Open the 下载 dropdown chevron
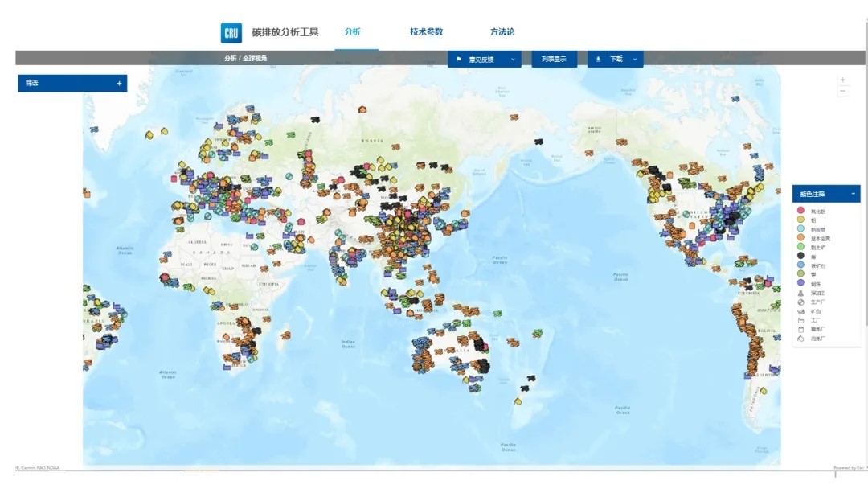 [634, 60]
